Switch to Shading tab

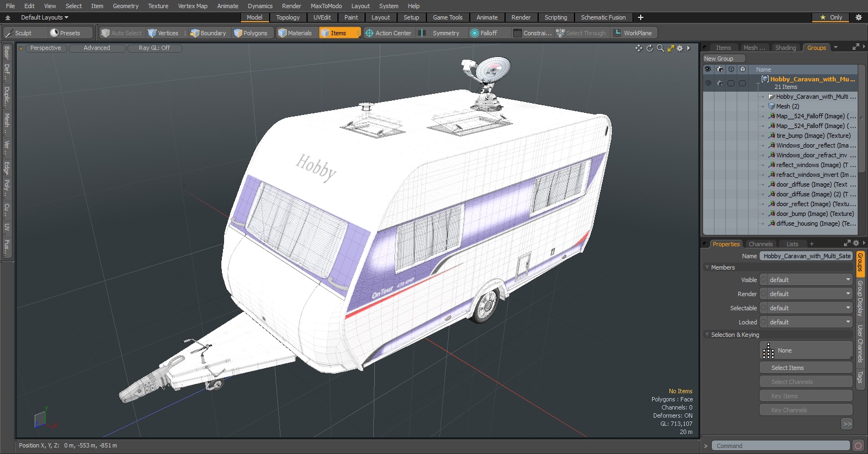(x=786, y=48)
